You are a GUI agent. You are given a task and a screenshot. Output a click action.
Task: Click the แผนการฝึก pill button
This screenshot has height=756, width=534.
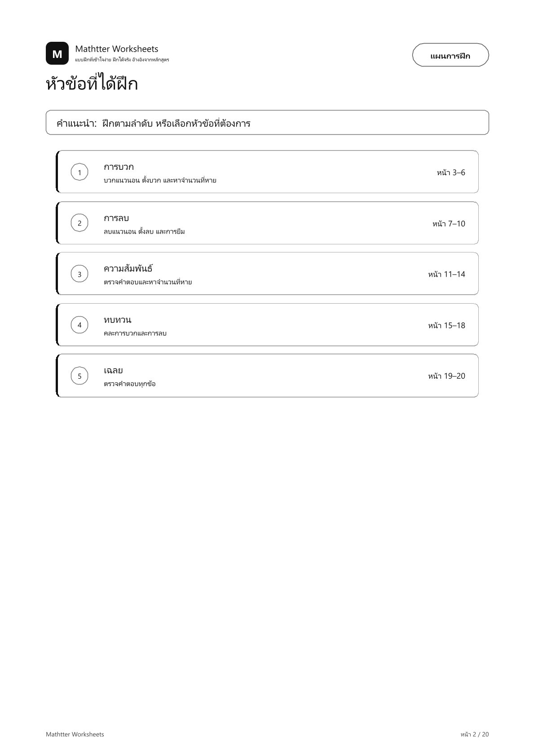click(450, 55)
